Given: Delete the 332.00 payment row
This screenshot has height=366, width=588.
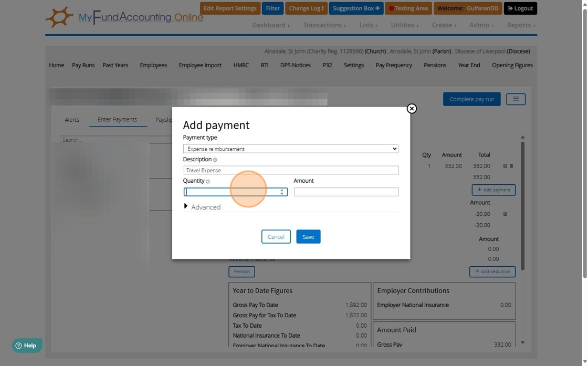Looking at the screenshot, I should (511, 166).
